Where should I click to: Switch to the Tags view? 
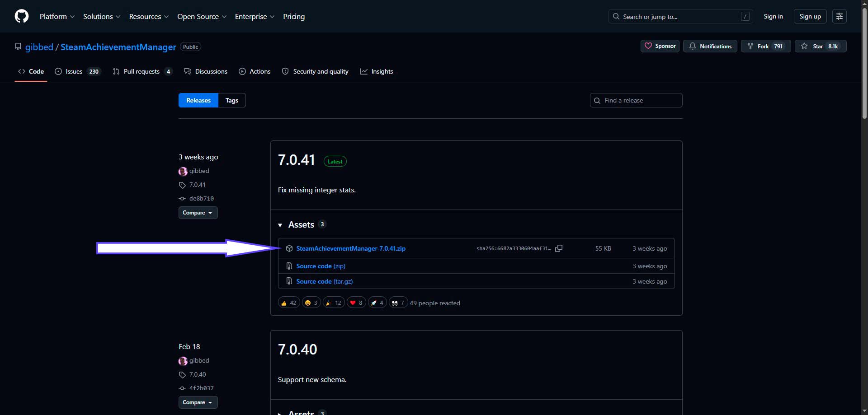232,100
